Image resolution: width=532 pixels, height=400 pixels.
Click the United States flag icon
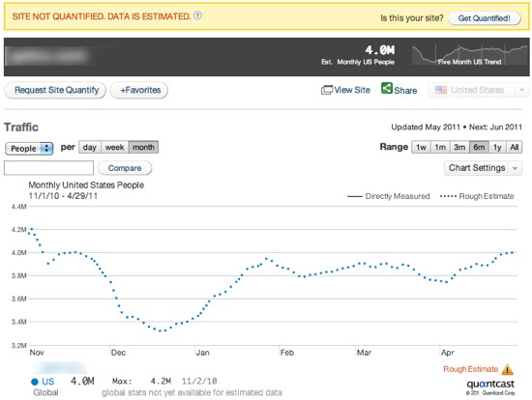(441, 90)
